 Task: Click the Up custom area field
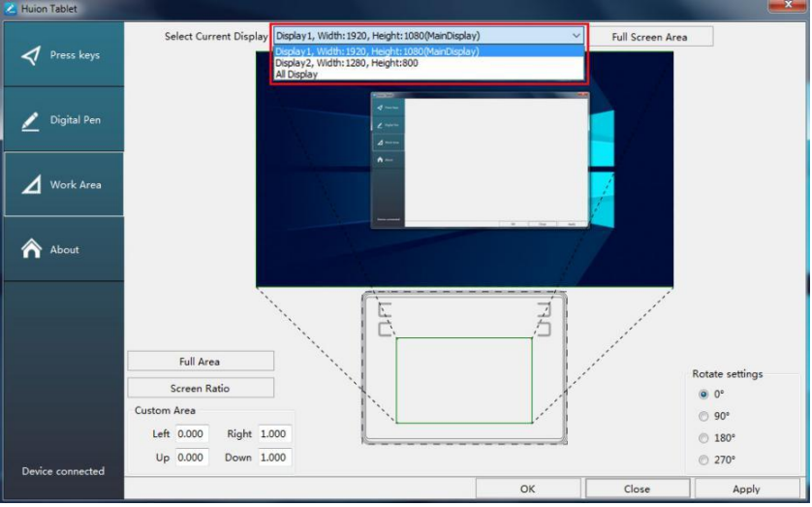click(x=192, y=458)
